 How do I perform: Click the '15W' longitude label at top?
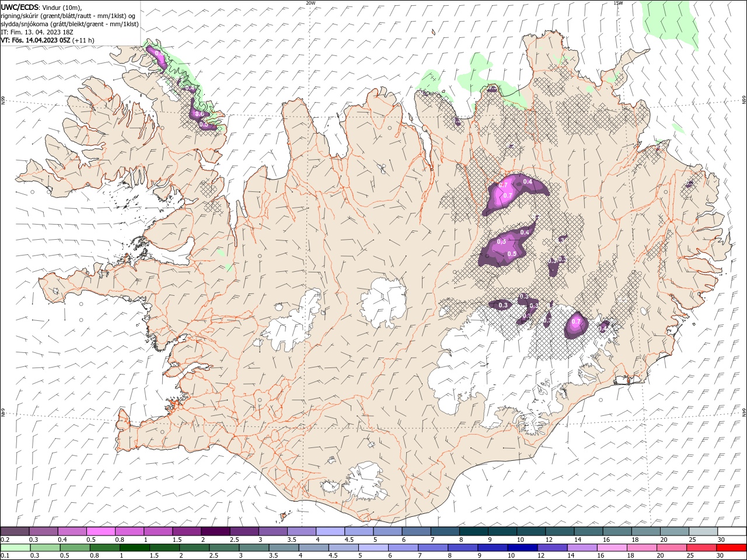(x=618, y=3)
